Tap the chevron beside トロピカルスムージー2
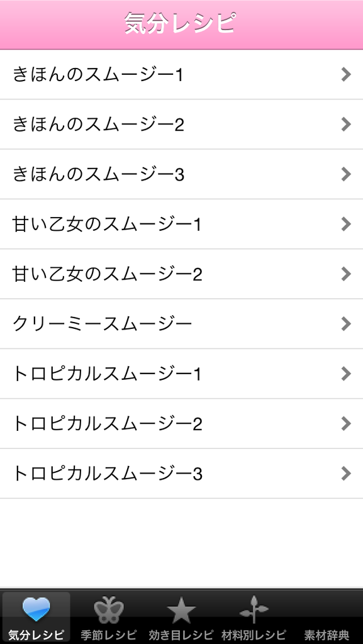 (x=346, y=423)
